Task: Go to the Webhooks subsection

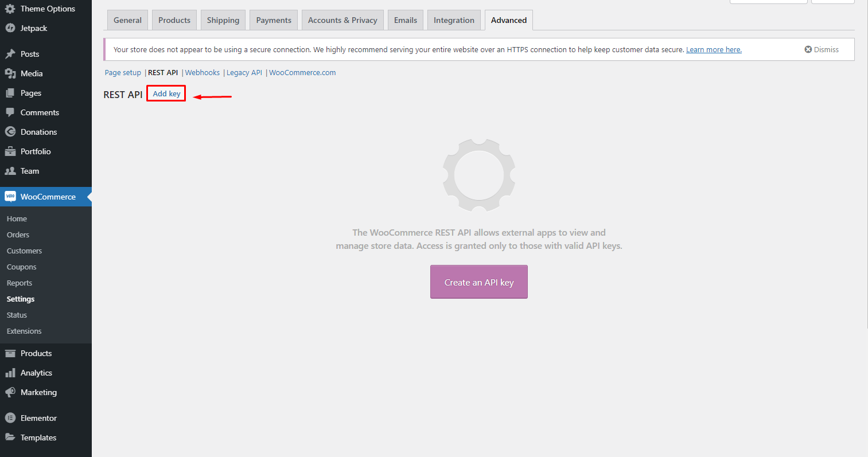Action: (x=203, y=73)
